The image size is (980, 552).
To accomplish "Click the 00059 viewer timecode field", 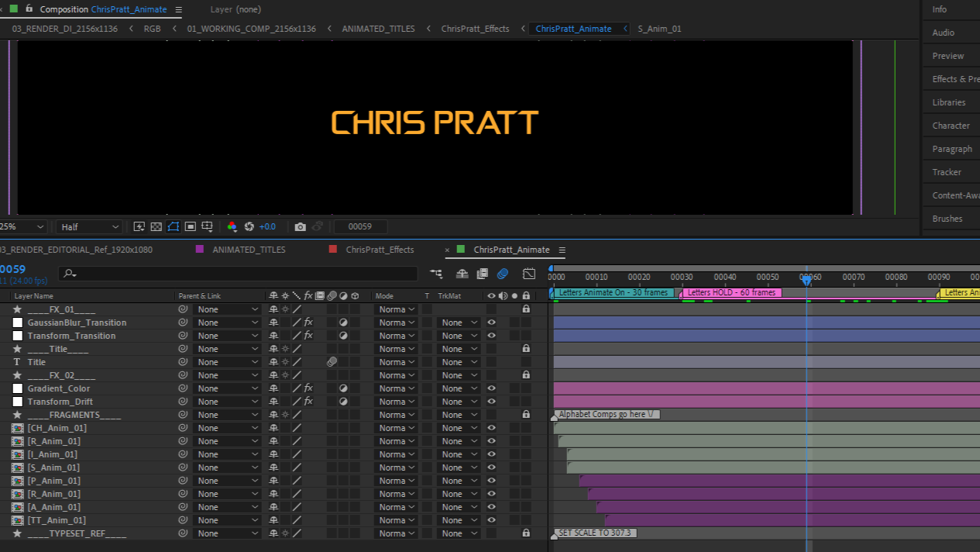I will coord(360,227).
